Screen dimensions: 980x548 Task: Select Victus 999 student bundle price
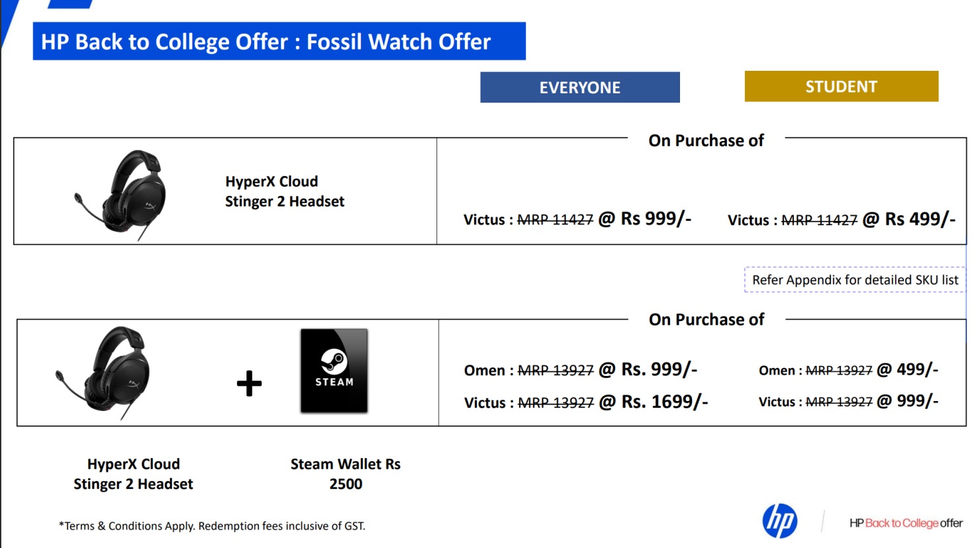tap(848, 400)
